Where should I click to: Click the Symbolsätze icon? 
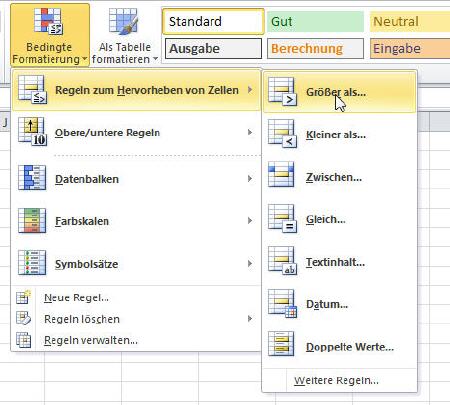32,263
